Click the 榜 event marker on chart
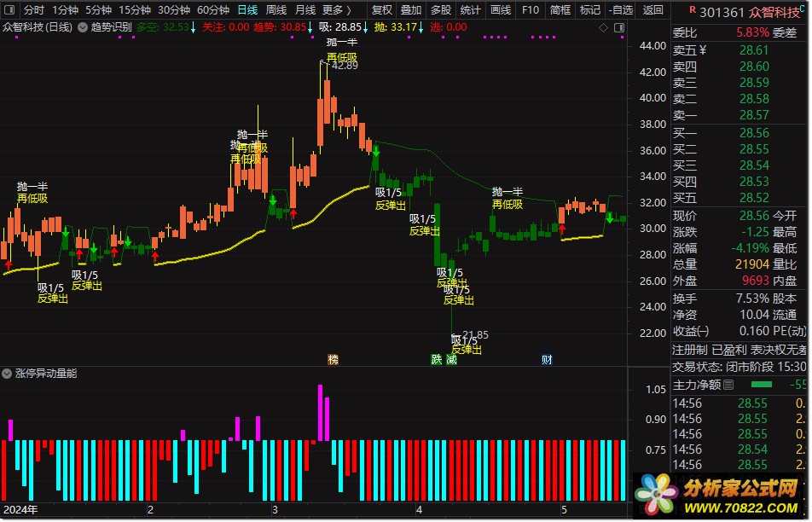 click(x=333, y=359)
